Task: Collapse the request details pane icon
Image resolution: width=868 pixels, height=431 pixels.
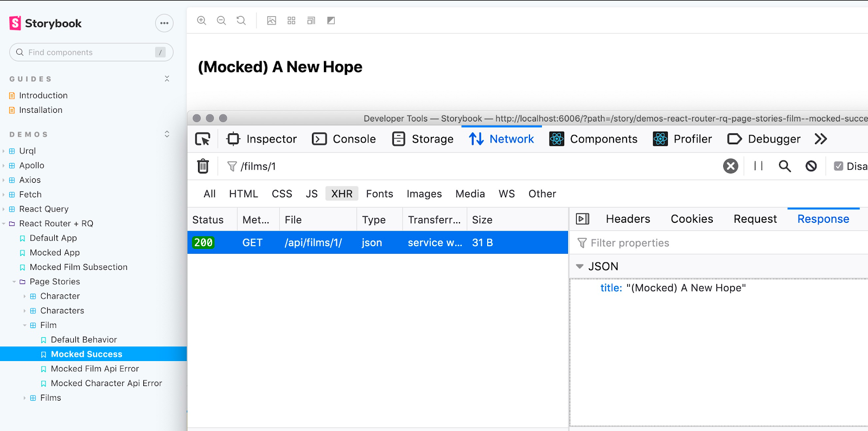Action: [x=583, y=219]
